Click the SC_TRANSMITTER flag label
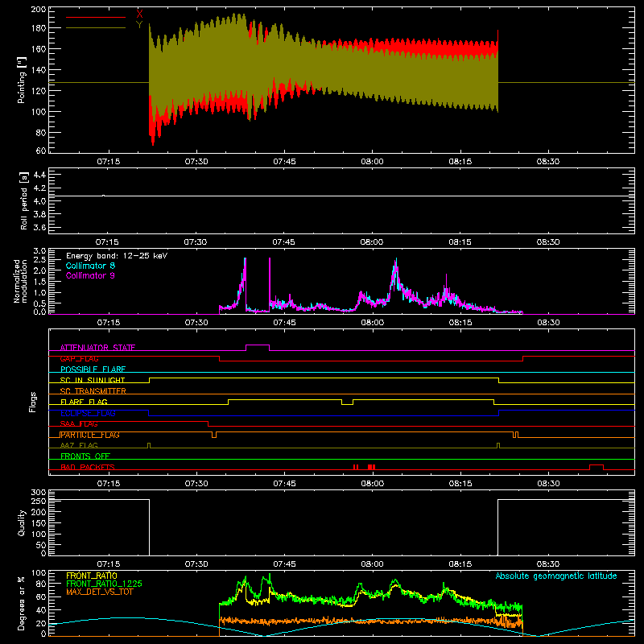 93,391
